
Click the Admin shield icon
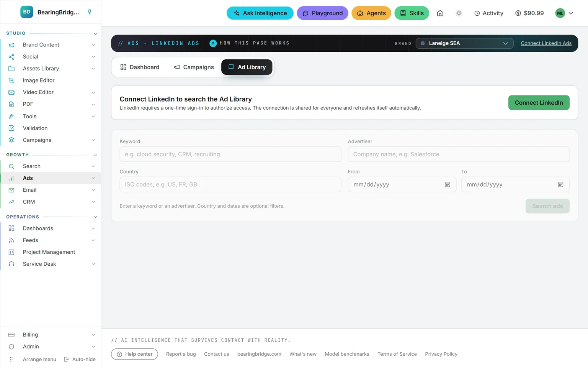(x=11, y=347)
